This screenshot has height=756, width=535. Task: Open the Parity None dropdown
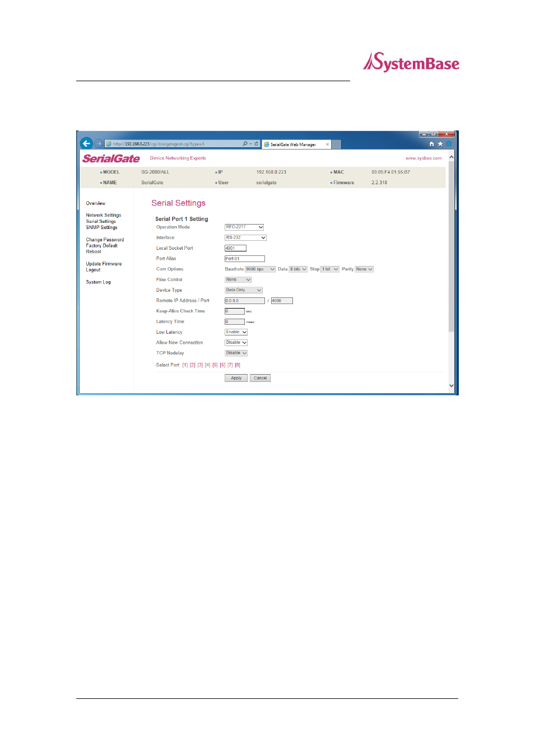364,269
